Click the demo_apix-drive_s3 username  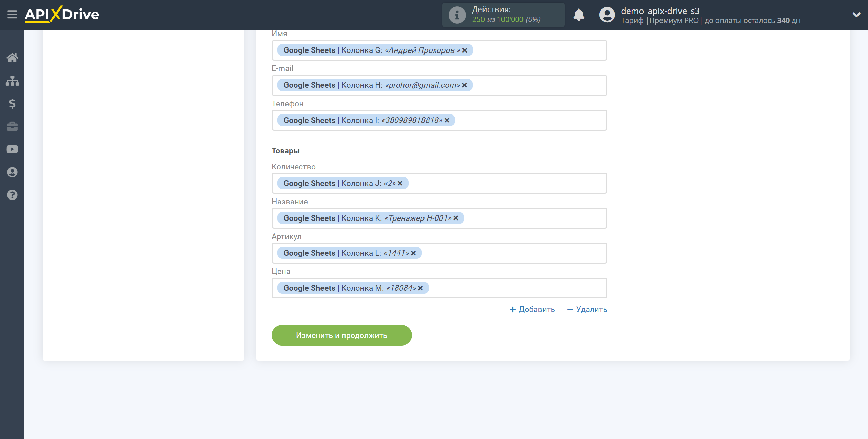tap(660, 11)
